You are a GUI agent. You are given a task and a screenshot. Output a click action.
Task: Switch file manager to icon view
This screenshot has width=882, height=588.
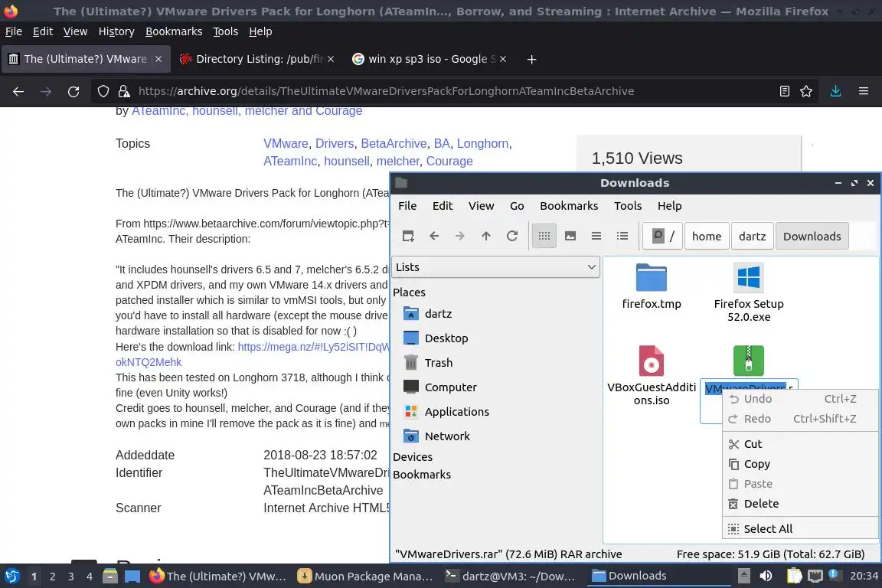[x=544, y=236]
